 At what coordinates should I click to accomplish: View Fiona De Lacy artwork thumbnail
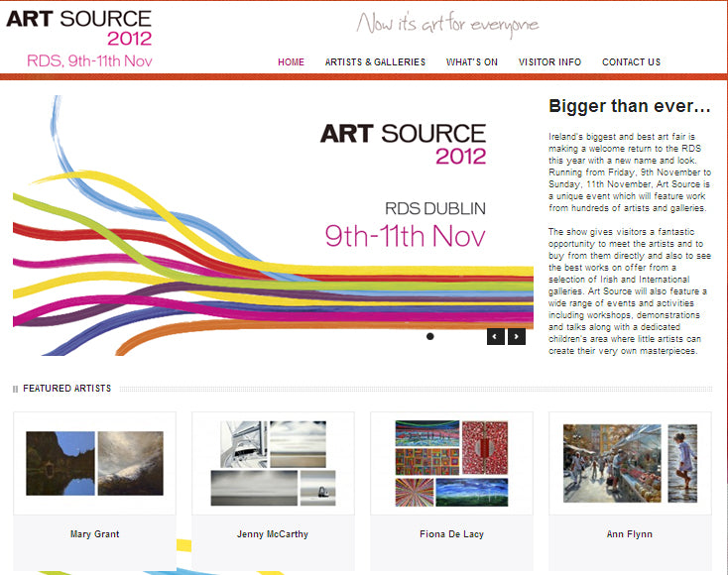(451, 463)
